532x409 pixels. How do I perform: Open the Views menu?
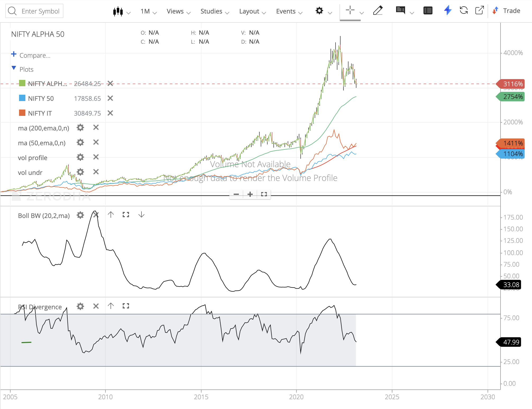point(178,11)
